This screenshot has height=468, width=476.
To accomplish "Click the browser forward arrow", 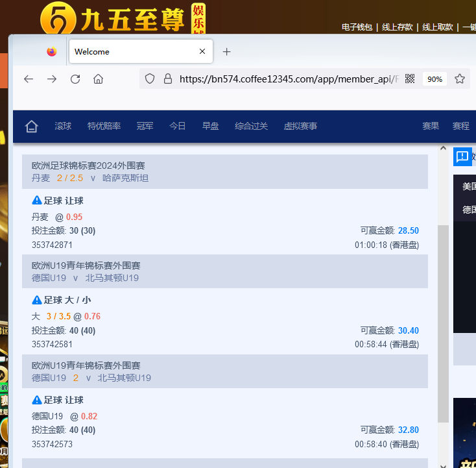I will (x=52, y=79).
